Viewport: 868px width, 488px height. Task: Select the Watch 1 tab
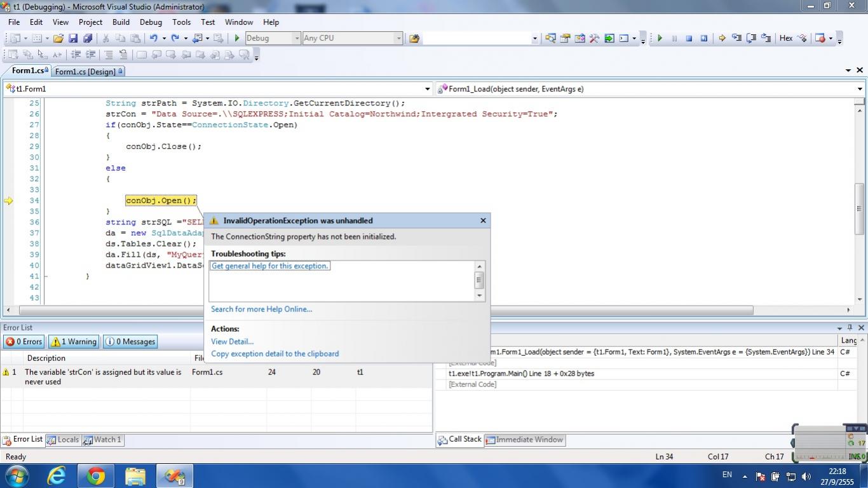102,440
